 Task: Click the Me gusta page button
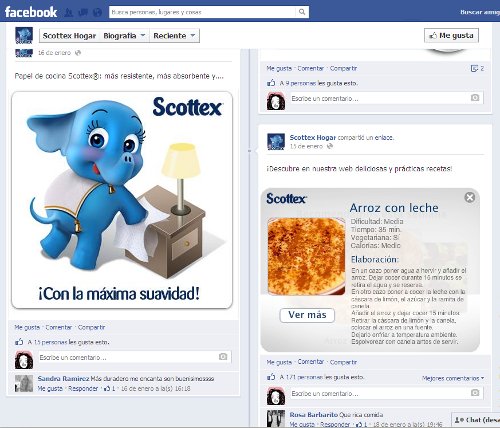[x=451, y=35]
